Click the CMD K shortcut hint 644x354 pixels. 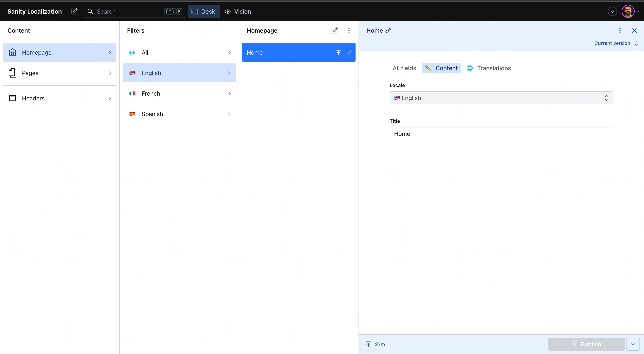click(x=173, y=12)
